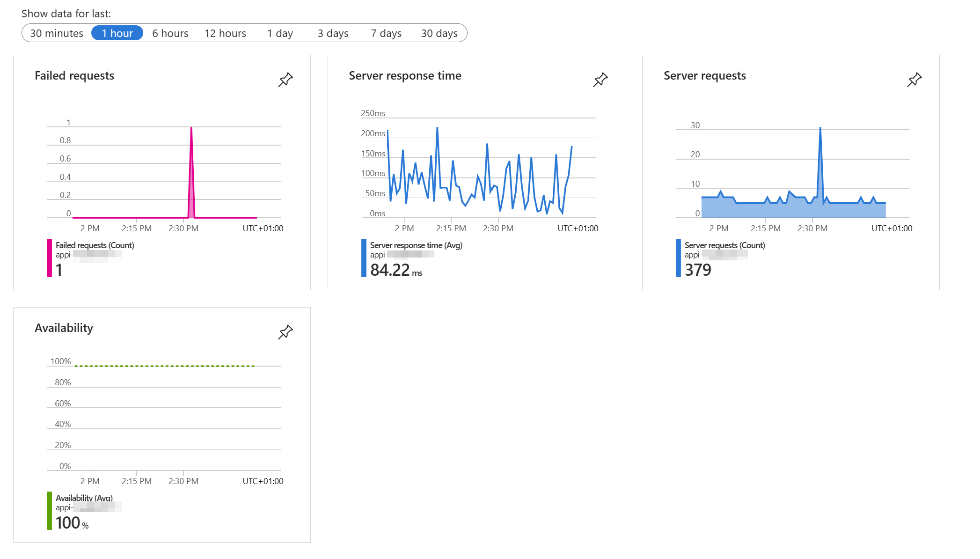Select the 1 hour time range
The height and width of the screenshot is (559, 980).
[117, 33]
